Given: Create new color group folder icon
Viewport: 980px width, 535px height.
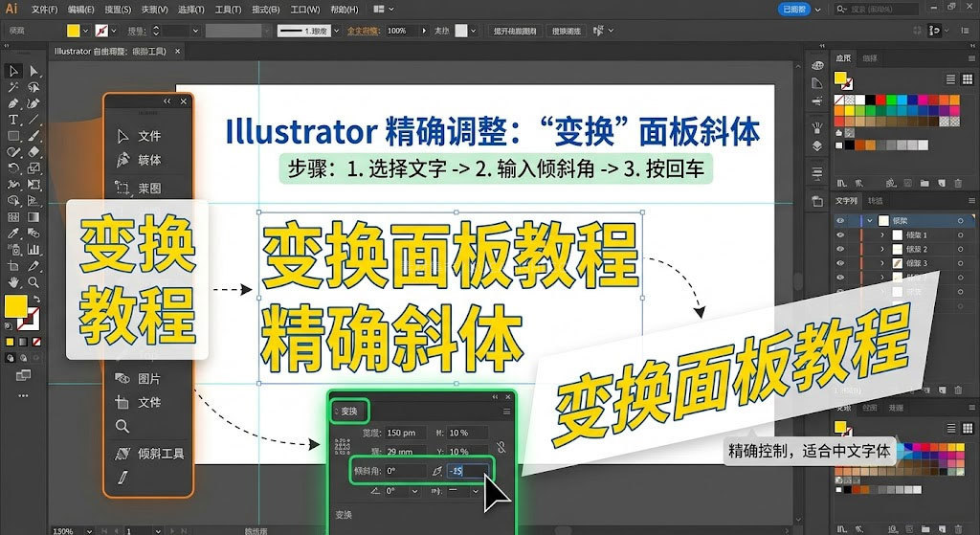Looking at the screenshot, I should pos(924,183).
